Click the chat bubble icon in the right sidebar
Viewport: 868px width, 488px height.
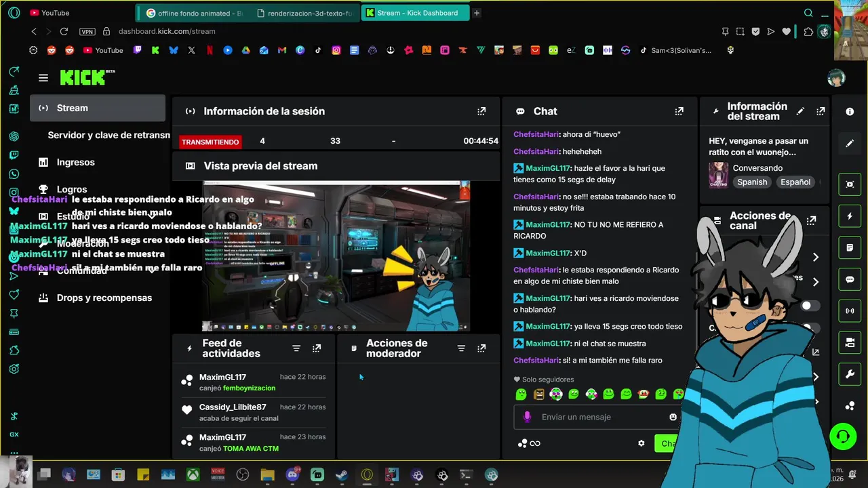tap(850, 279)
